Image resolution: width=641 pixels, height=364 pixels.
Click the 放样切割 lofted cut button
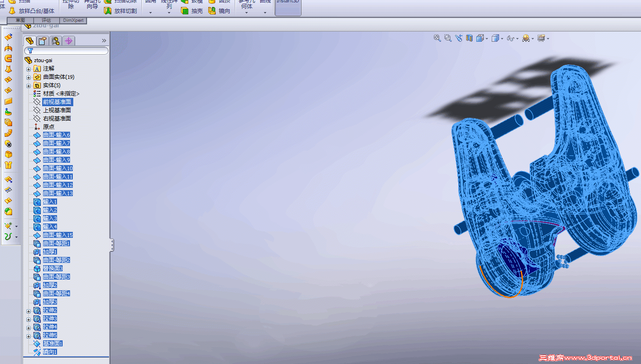click(120, 11)
